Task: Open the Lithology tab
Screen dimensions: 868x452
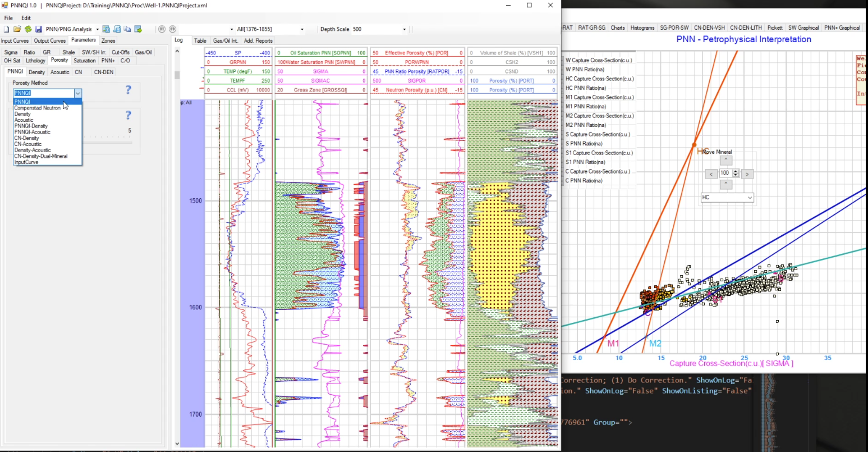Action: [x=35, y=61]
